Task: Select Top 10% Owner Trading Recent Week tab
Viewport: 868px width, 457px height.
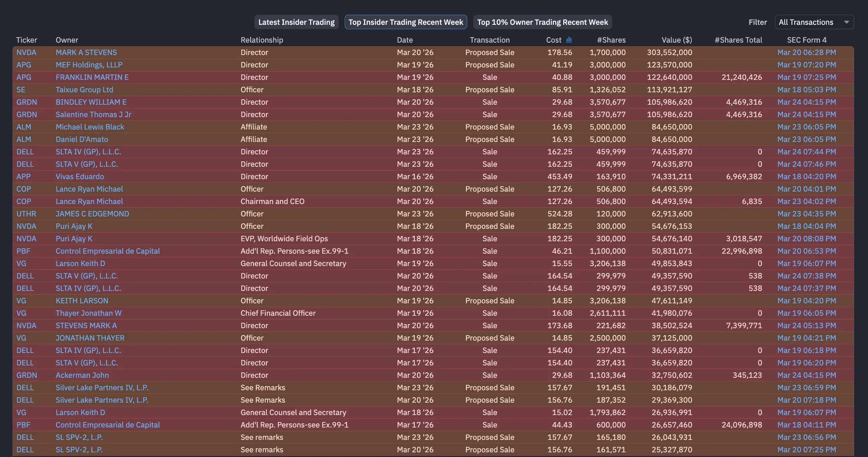Action: click(x=542, y=22)
